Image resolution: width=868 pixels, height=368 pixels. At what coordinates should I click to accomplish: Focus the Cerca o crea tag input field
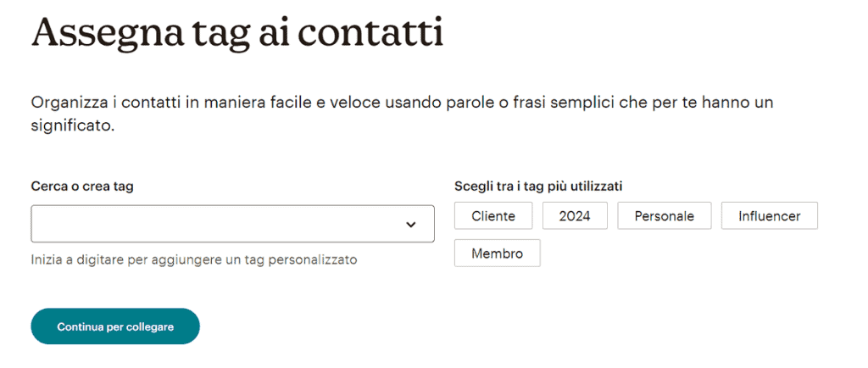point(232,224)
